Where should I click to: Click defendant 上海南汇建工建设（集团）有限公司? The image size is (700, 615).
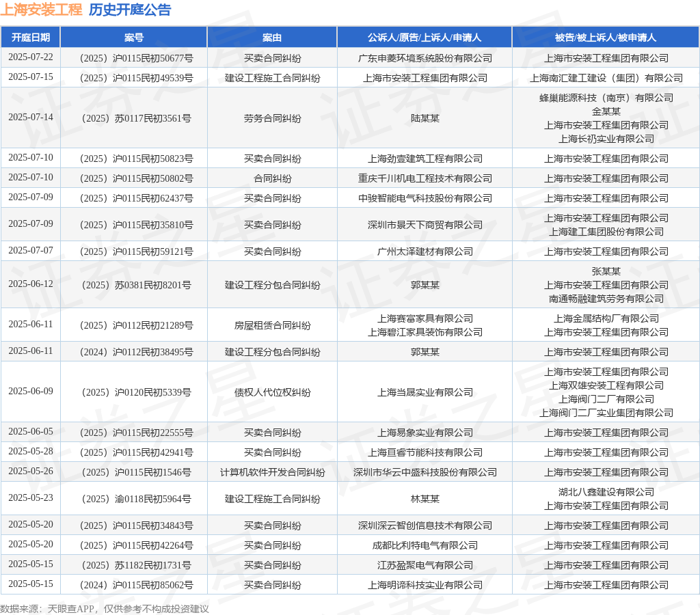(606, 78)
